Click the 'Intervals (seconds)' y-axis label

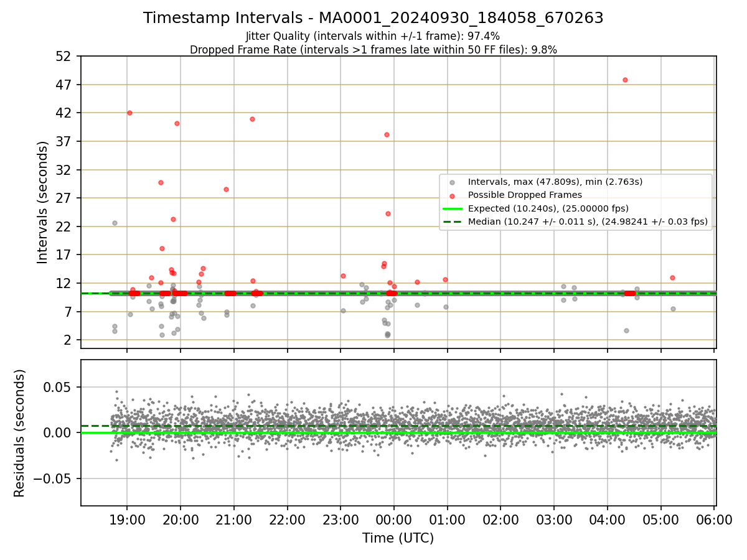coord(43,202)
